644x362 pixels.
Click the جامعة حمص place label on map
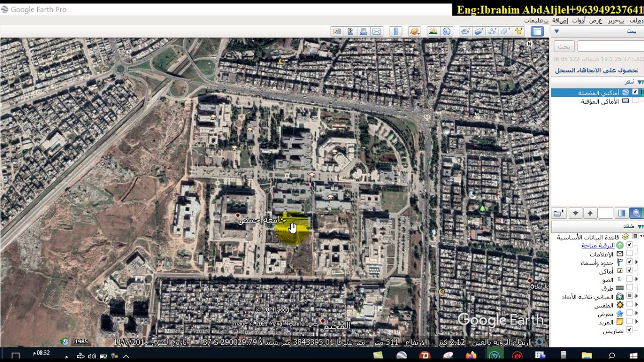coord(262,220)
